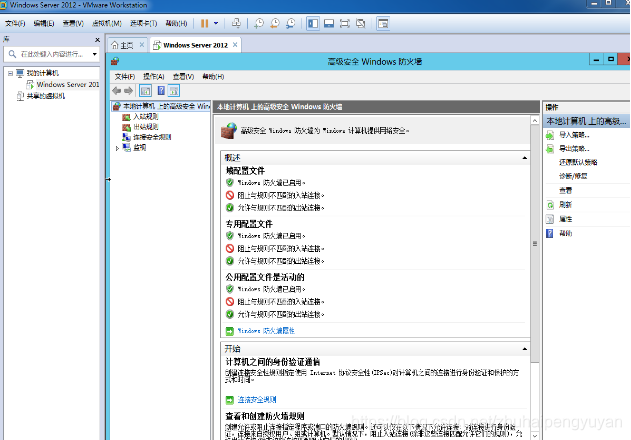Open the snapshot manager icon
The image size is (631, 440).
(x=291, y=23)
